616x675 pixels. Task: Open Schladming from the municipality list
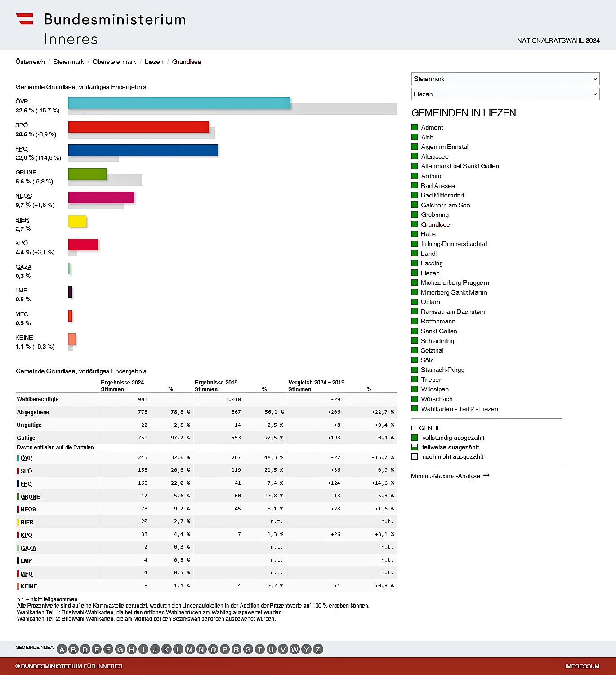point(437,341)
